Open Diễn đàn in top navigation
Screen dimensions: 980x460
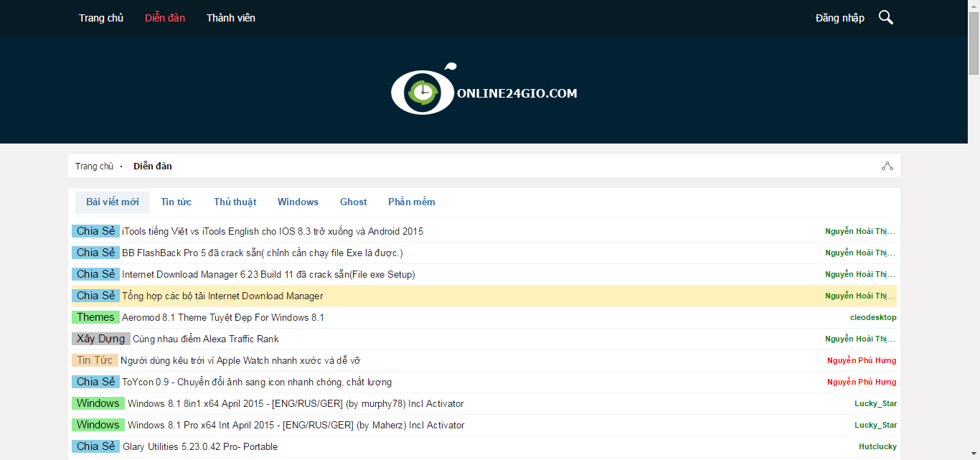[x=165, y=18]
